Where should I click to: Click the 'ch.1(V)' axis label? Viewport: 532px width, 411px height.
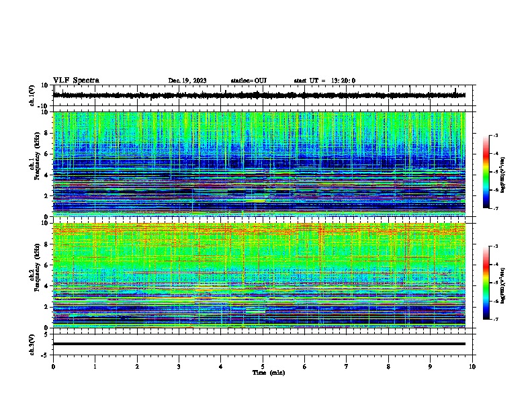pos(32,95)
